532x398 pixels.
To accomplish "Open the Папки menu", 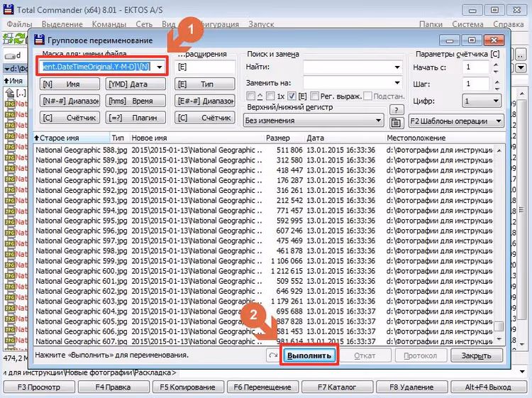I will tap(431, 24).
